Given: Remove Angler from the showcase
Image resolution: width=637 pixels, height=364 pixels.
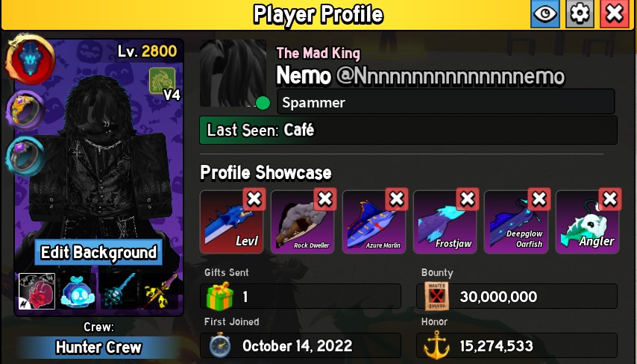Looking at the screenshot, I should coord(610,199).
